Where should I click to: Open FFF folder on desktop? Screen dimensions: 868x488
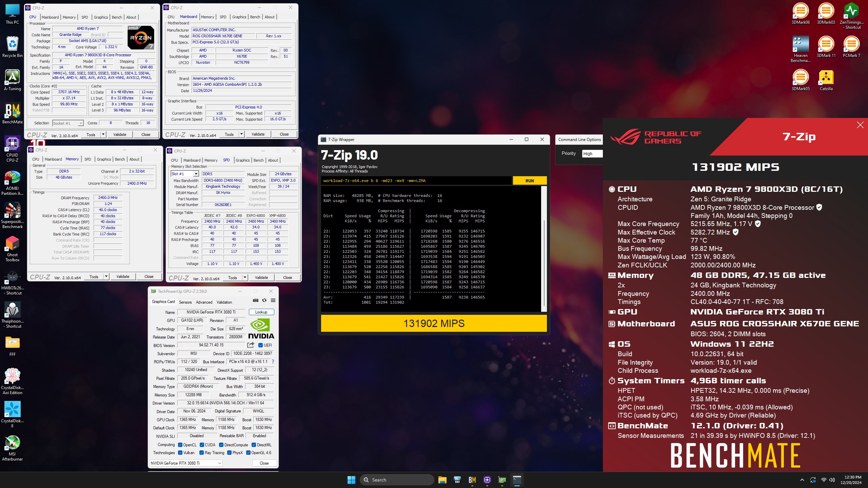pos(13,346)
